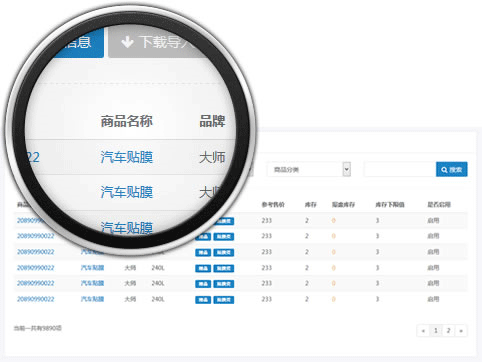Click the column header left of 库存下限值
Image resolution: width=482 pixels, height=362 pixels.
point(343,204)
